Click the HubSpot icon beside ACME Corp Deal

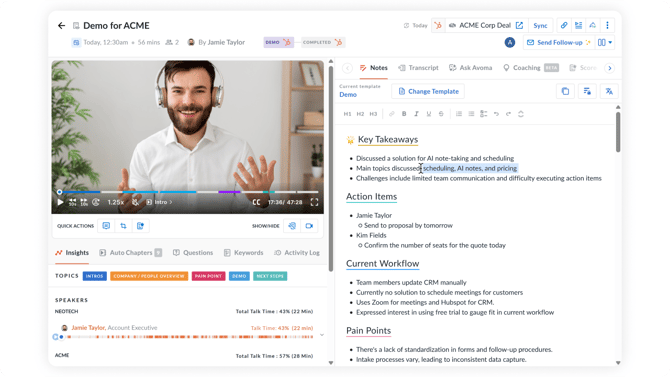point(438,25)
